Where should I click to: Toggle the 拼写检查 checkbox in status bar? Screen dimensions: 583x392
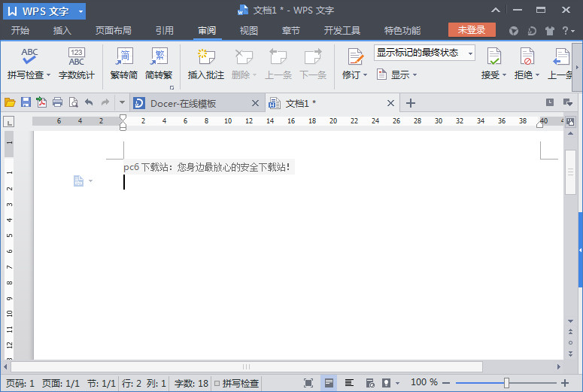(217, 383)
